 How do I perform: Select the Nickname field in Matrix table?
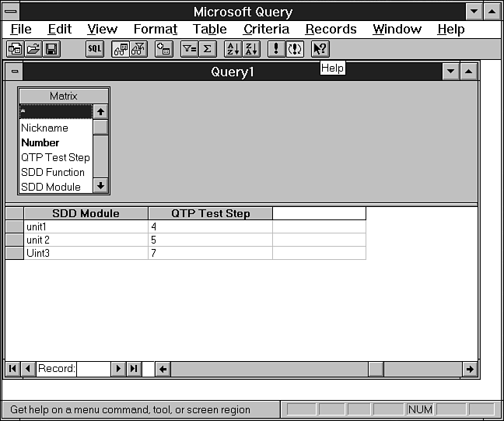(x=56, y=128)
